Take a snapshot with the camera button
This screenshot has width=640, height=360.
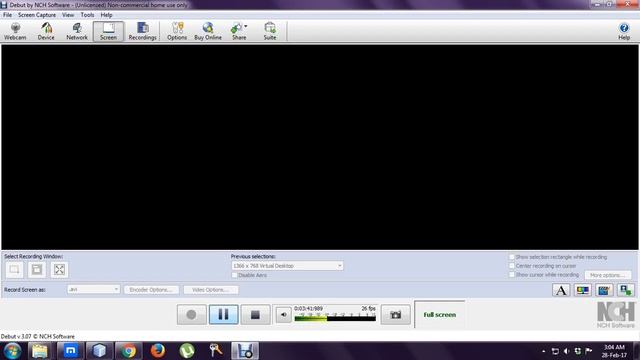[395, 315]
